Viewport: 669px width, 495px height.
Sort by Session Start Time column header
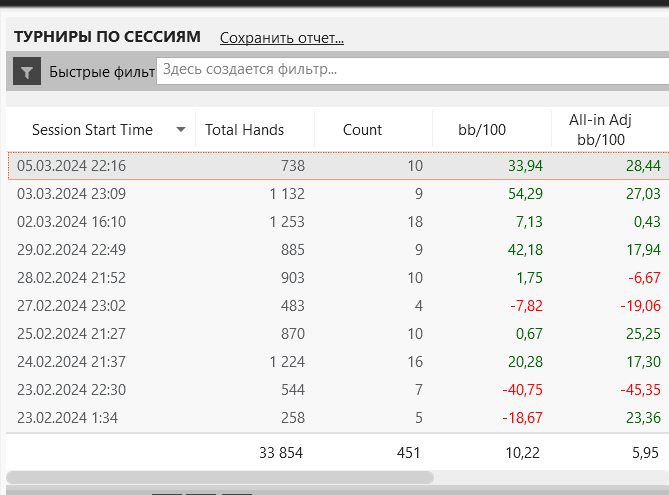click(x=92, y=130)
